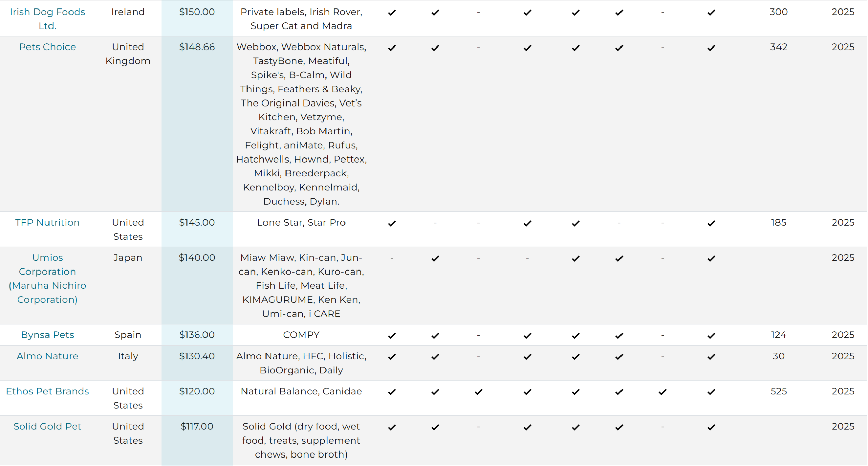Click first checkmark in Bynsa Pets row
Screen dimensions: 868x466
point(392,336)
